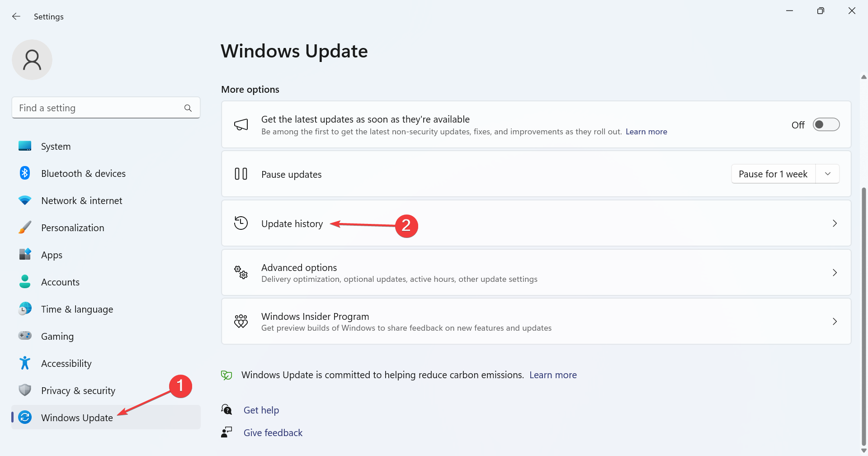Click the Bluetooth & devices icon
The height and width of the screenshot is (456, 868).
pyautogui.click(x=25, y=173)
